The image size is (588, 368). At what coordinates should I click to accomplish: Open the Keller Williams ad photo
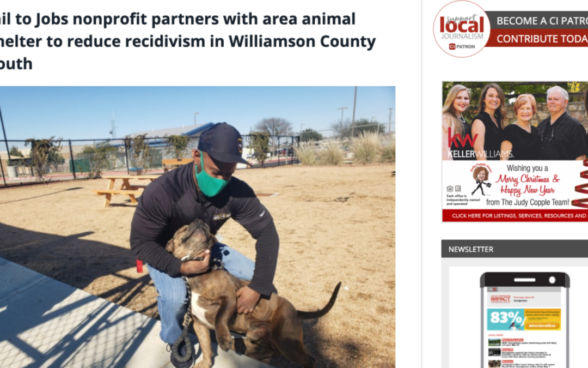tap(515, 120)
